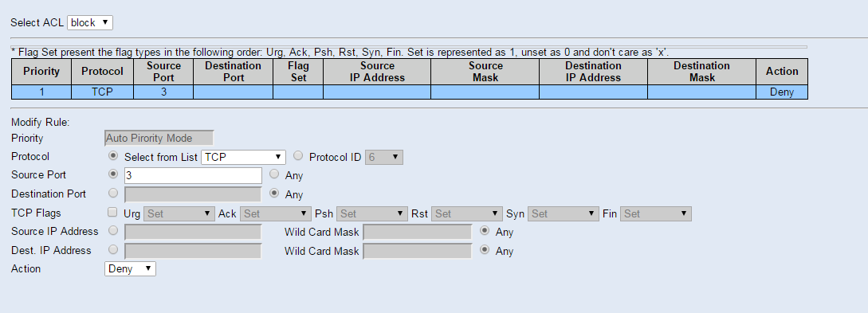Image resolution: width=868 pixels, height=313 pixels.
Task: Click the Destination Port input field
Action: click(x=193, y=194)
